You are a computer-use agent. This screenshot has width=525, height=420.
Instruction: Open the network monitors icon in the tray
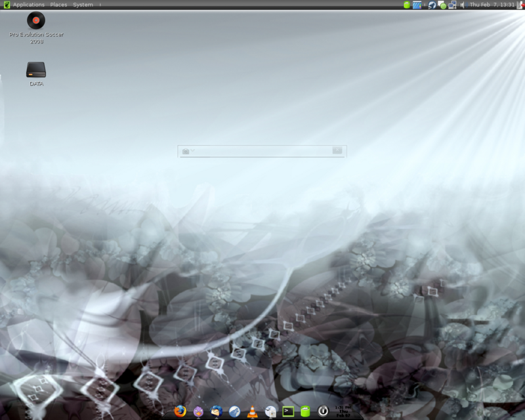point(452,5)
